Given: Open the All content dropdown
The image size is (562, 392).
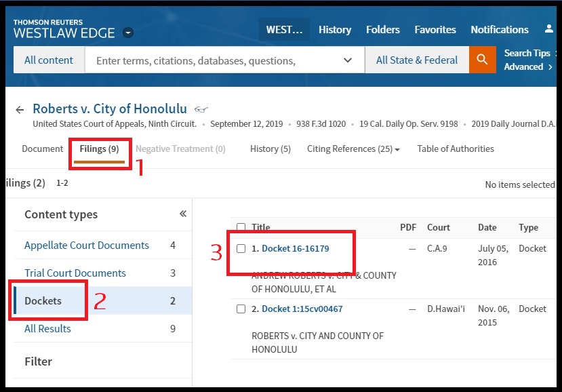Looking at the screenshot, I should point(49,60).
